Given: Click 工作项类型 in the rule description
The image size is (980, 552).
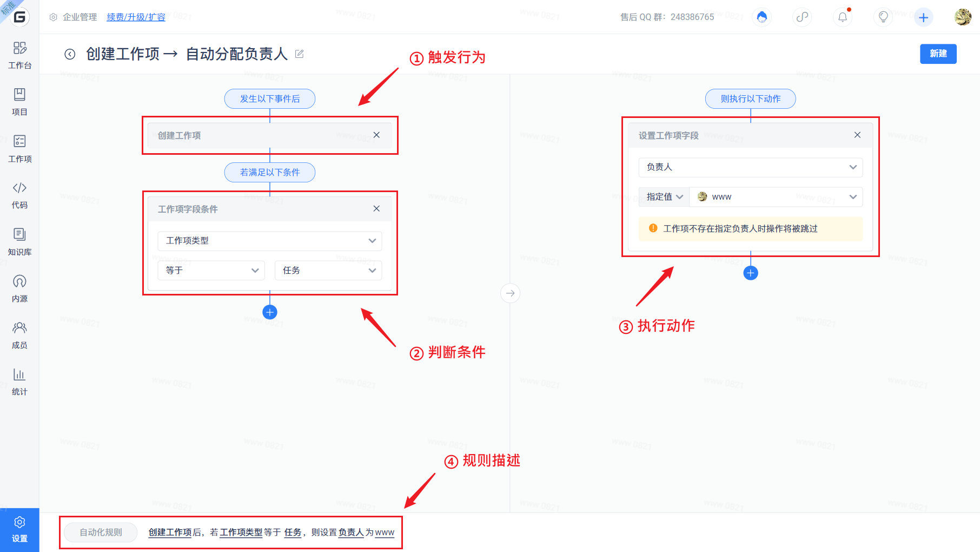Looking at the screenshot, I should click(241, 533).
